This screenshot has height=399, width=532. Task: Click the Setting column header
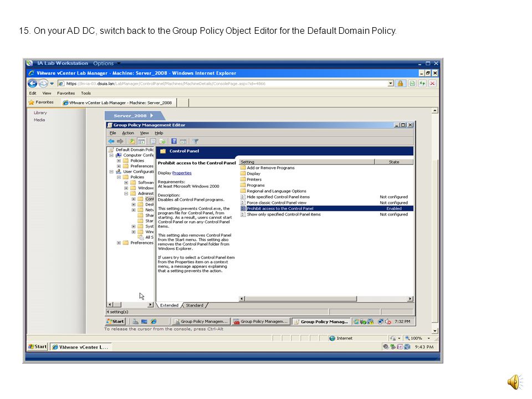point(306,162)
